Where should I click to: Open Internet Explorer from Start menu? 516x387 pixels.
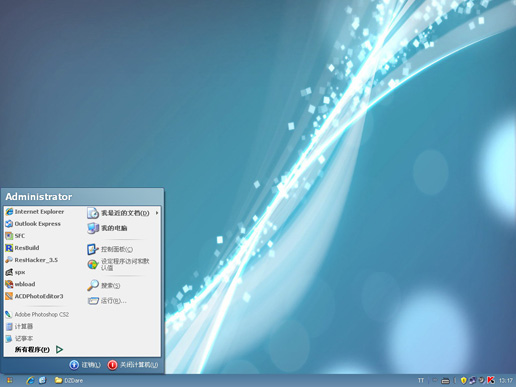pyautogui.click(x=35, y=212)
